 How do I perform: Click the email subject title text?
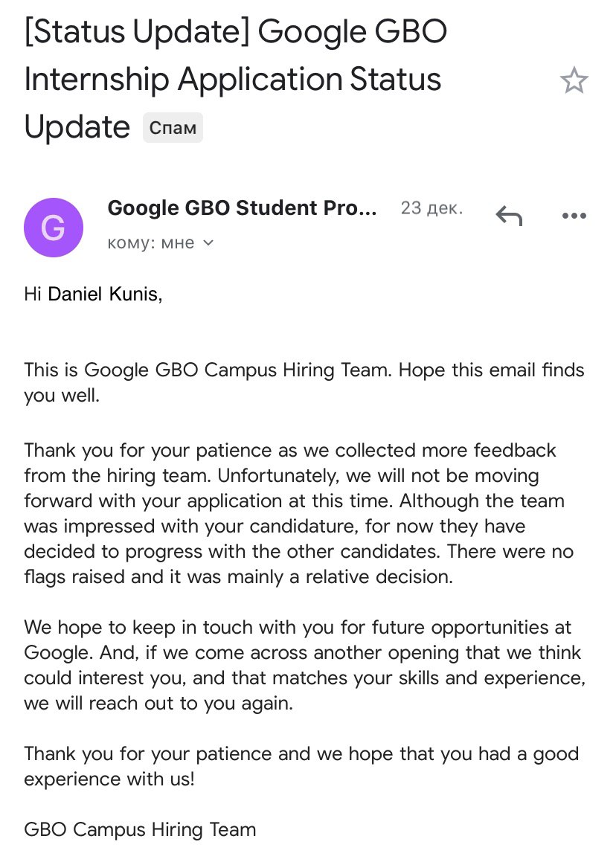point(236,79)
